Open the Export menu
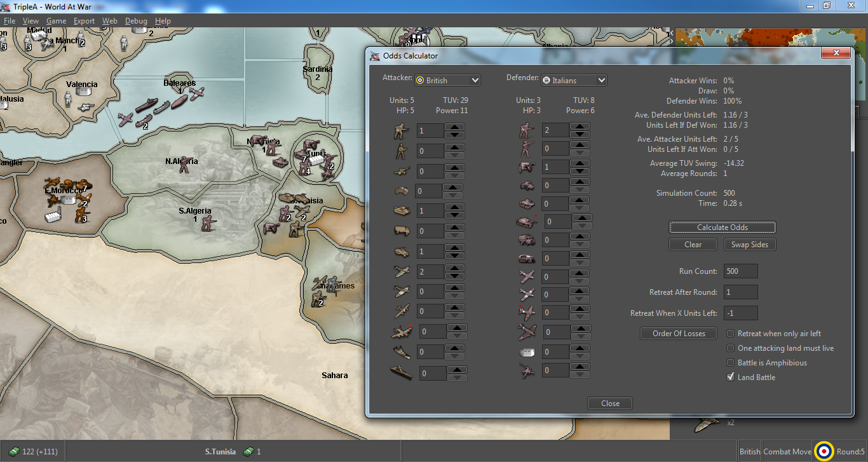This screenshot has height=462, width=868. (x=84, y=21)
